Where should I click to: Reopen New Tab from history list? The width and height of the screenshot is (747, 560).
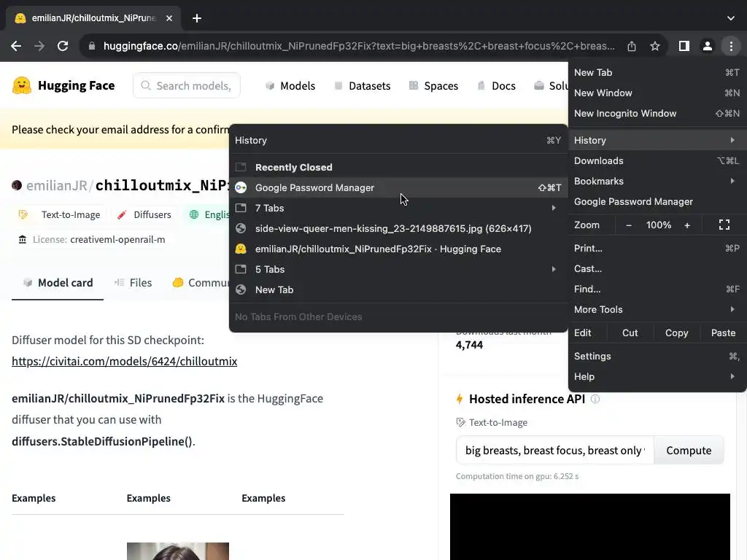[x=398, y=290]
